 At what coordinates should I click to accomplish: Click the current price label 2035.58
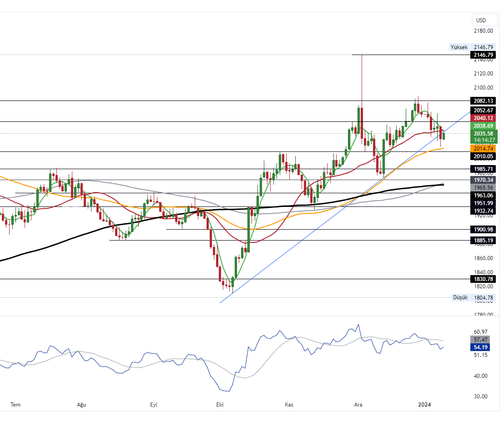click(x=483, y=133)
